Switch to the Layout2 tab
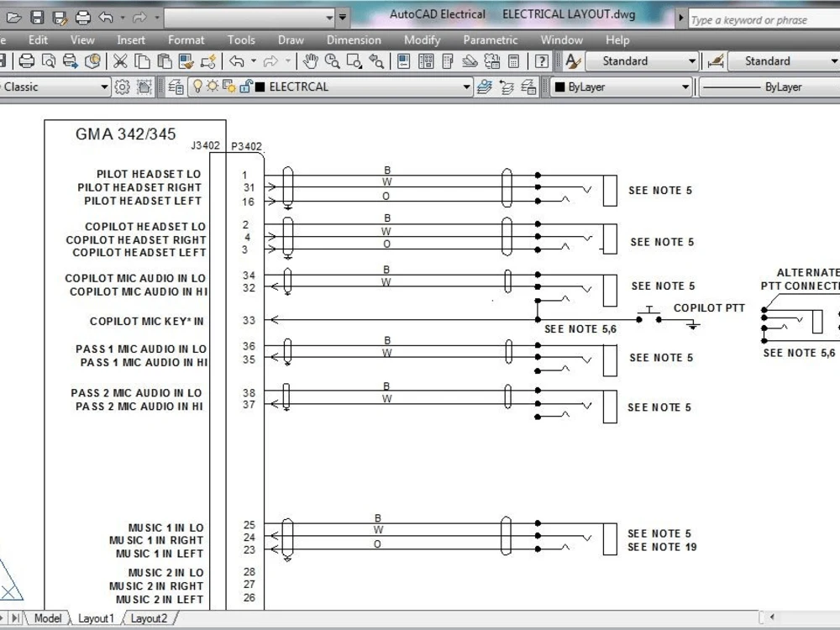This screenshot has width=840, height=630. click(x=149, y=618)
